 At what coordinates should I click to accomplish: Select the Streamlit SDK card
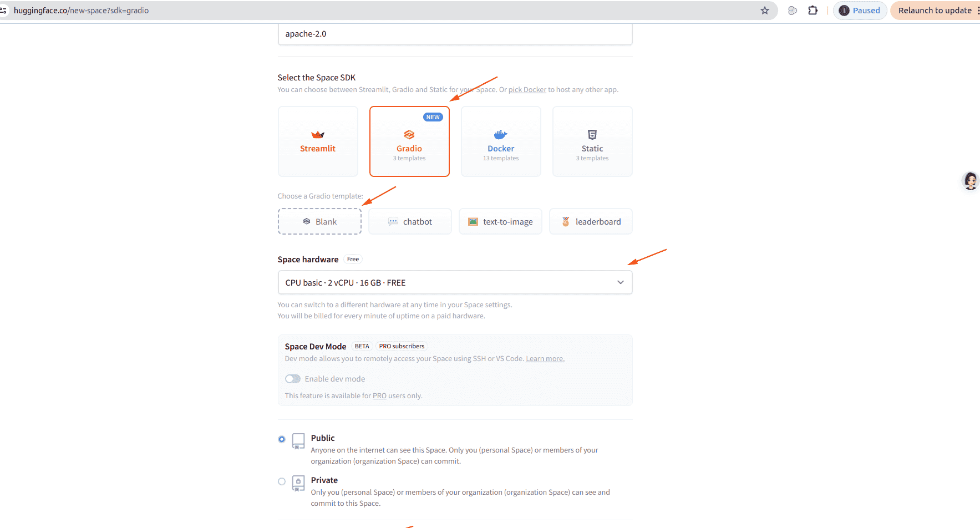click(318, 141)
